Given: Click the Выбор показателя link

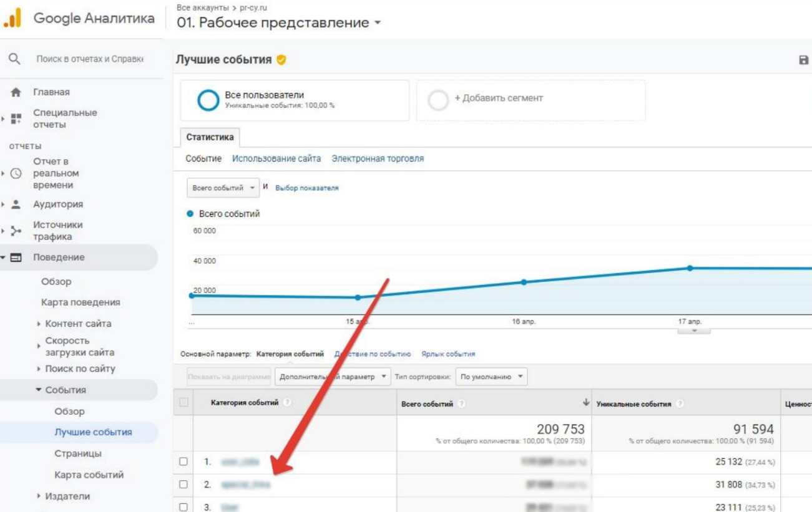Looking at the screenshot, I should tap(306, 188).
